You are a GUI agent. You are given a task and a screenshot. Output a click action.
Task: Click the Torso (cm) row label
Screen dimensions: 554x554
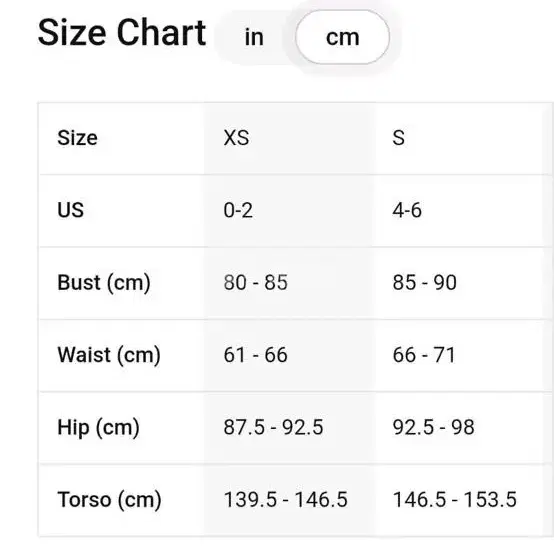tap(110, 500)
